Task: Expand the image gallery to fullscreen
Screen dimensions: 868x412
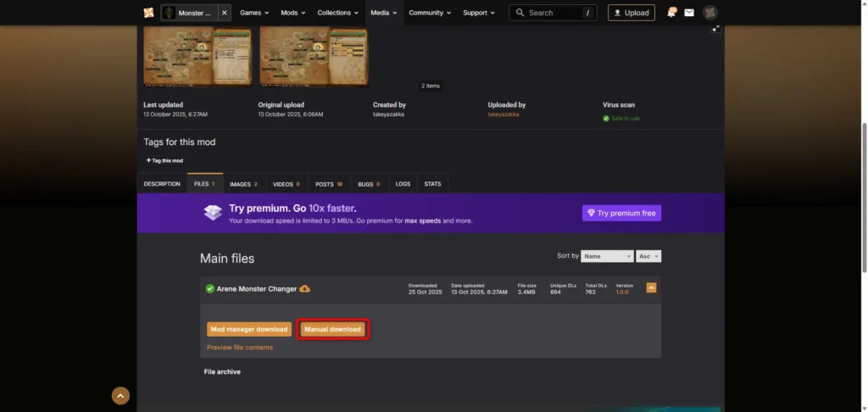Action: pyautogui.click(x=715, y=29)
